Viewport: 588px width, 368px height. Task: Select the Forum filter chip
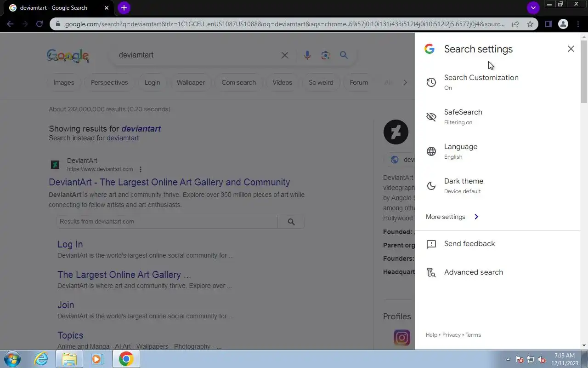click(x=359, y=82)
